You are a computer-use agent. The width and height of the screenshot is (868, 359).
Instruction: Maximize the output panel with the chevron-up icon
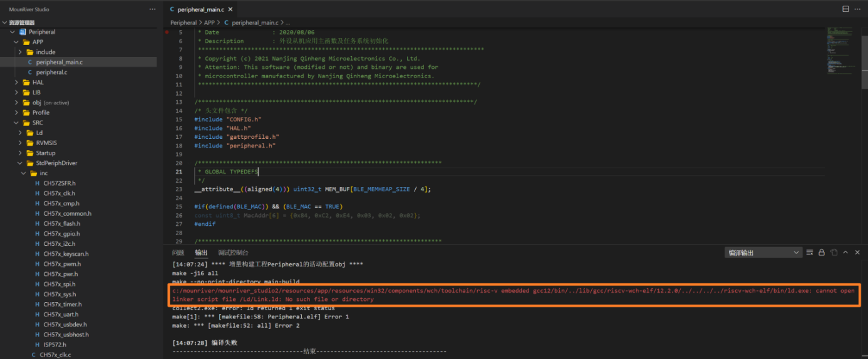tap(845, 252)
